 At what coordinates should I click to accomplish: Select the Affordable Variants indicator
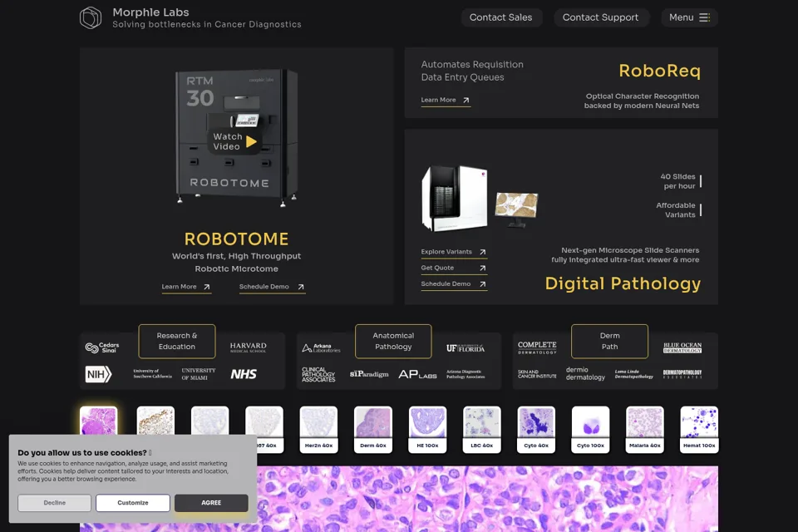678,209
